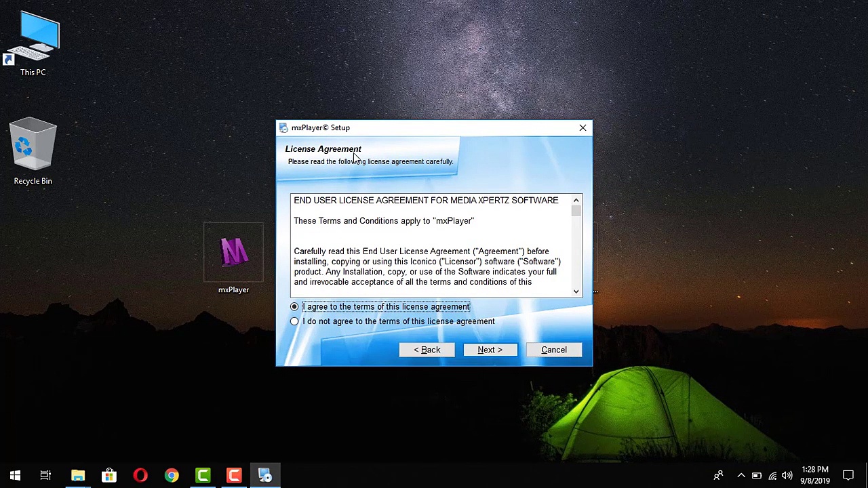868x488 pixels.
Task: Select 'I agree to the terms' radio button
Action: click(294, 307)
